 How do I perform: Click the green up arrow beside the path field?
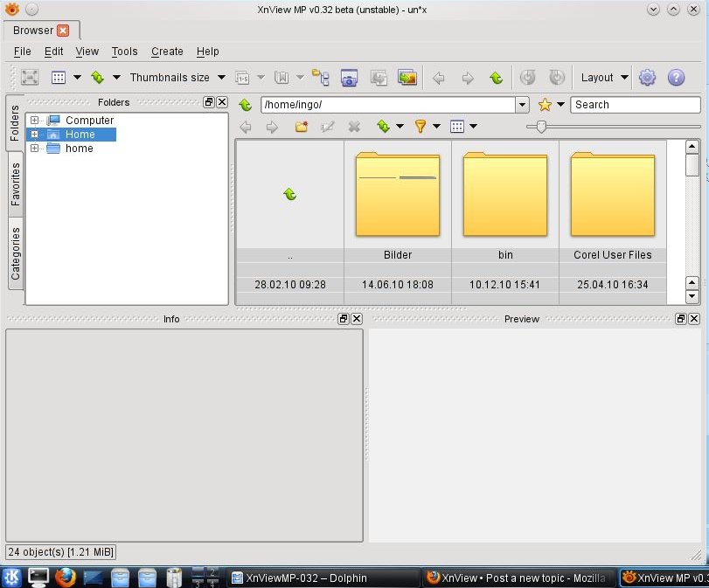click(x=246, y=106)
